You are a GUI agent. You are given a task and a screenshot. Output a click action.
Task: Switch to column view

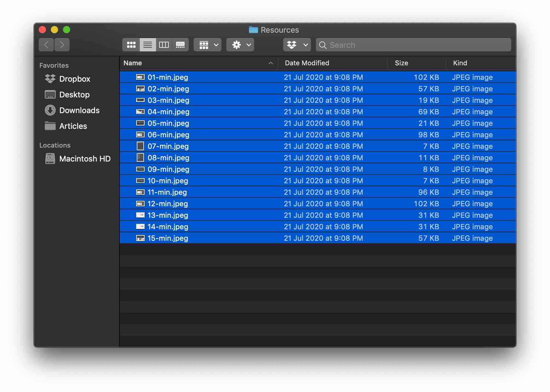pyautogui.click(x=164, y=45)
